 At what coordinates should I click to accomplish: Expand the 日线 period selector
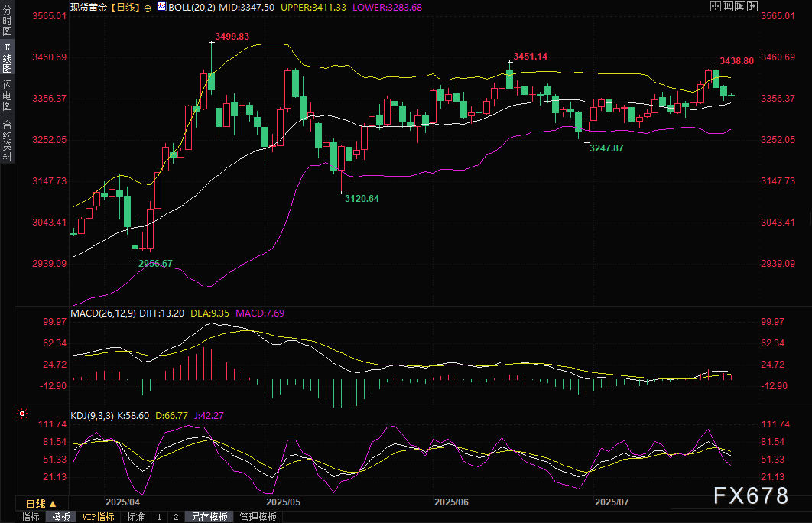tap(41, 504)
